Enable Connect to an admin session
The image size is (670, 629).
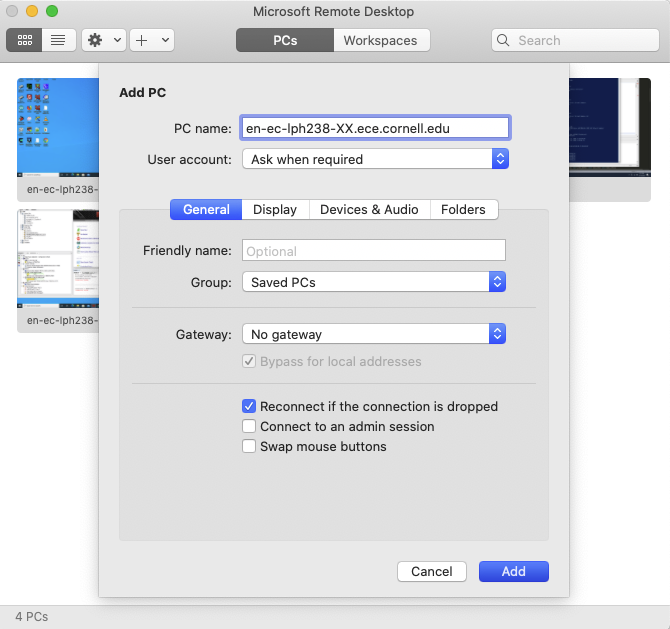[249, 427]
